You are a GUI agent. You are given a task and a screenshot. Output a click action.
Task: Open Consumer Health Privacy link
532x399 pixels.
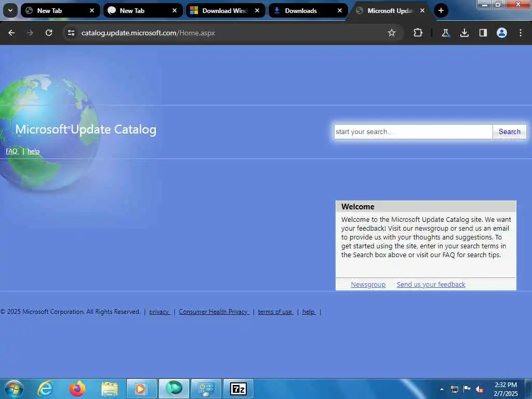(x=214, y=312)
